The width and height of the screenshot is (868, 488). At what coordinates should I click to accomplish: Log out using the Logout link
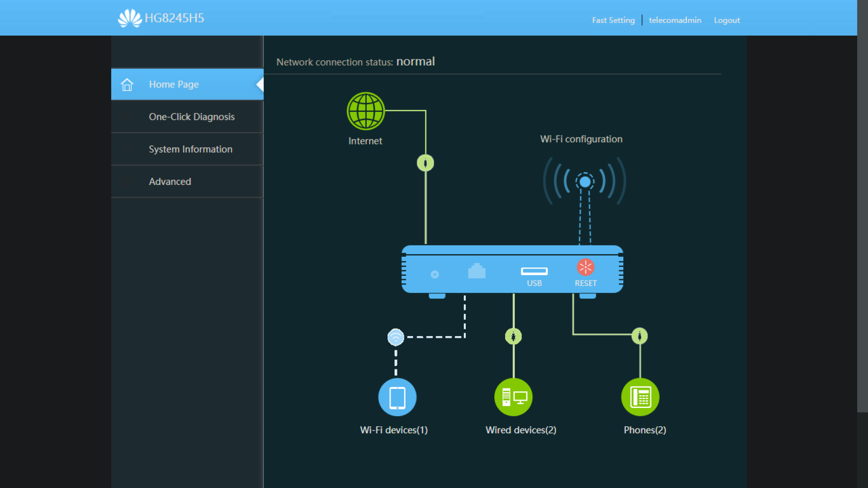(x=726, y=20)
